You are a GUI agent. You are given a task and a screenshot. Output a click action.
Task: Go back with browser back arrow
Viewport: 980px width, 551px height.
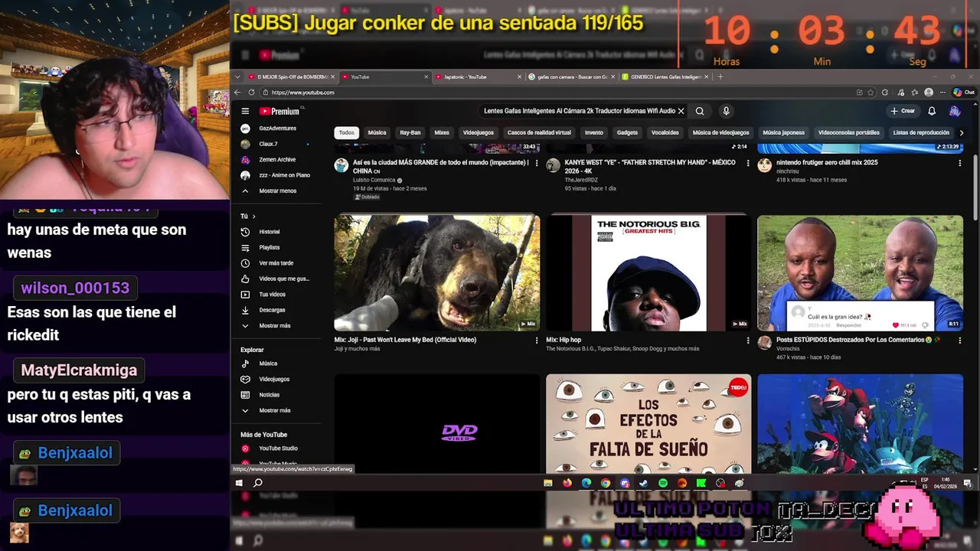coord(237,93)
